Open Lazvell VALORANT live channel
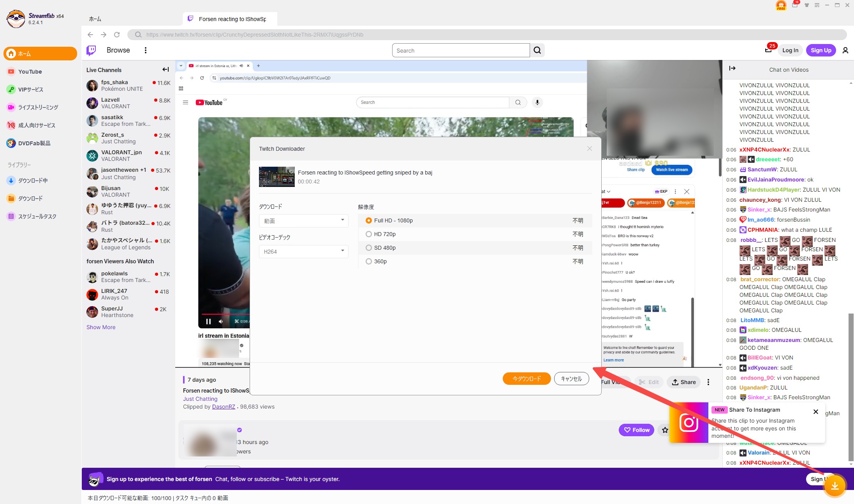854x504 pixels. pyautogui.click(x=129, y=103)
